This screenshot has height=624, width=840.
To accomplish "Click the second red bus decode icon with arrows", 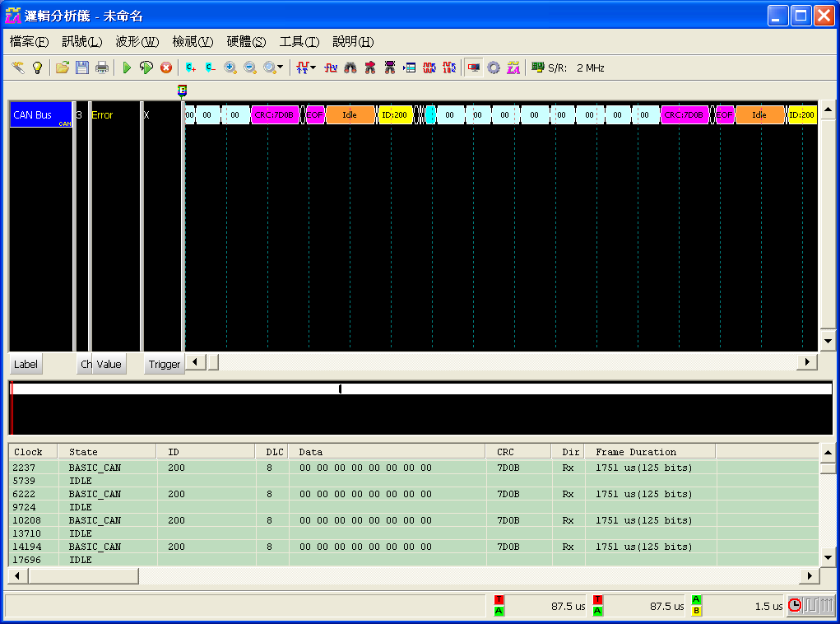I will [449, 68].
